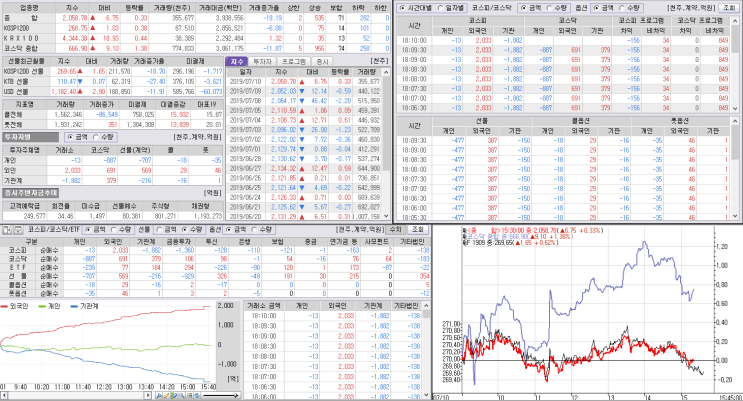Screen dimensions: 743x401
Task: Click the first layout icon above 코스피/코스닥/ETF table
Action: pos(7,230)
